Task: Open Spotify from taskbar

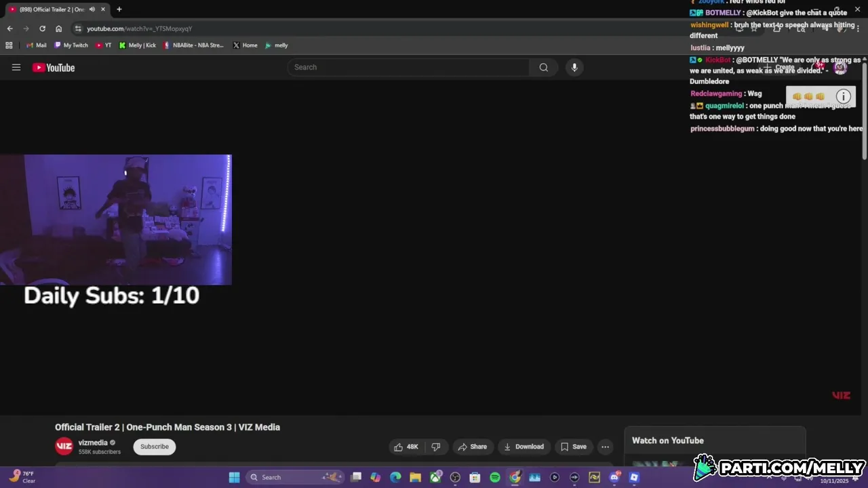Action: pyautogui.click(x=495, y=477)
